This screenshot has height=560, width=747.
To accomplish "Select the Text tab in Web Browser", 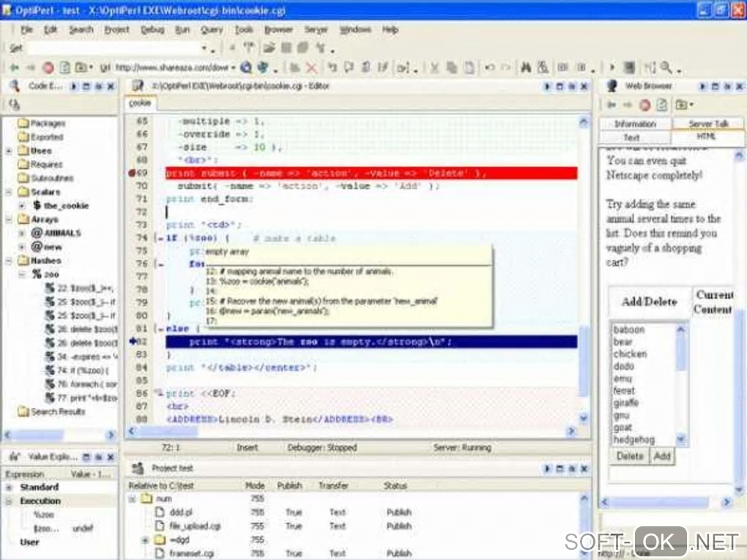I will (632, 137).
